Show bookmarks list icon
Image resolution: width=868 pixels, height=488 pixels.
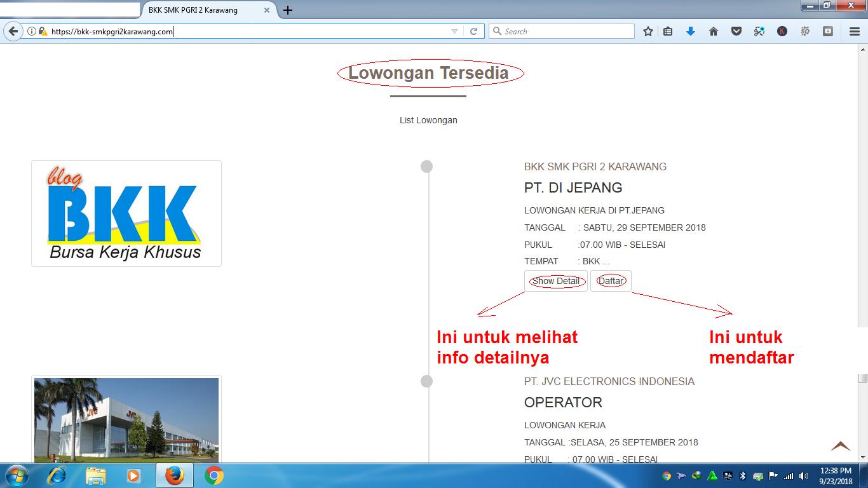(x=668, y=31)
